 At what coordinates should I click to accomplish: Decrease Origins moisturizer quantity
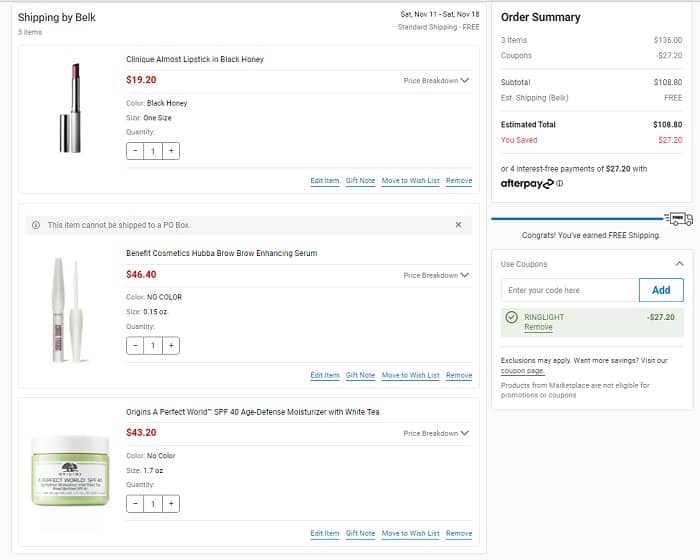point(136,503)
